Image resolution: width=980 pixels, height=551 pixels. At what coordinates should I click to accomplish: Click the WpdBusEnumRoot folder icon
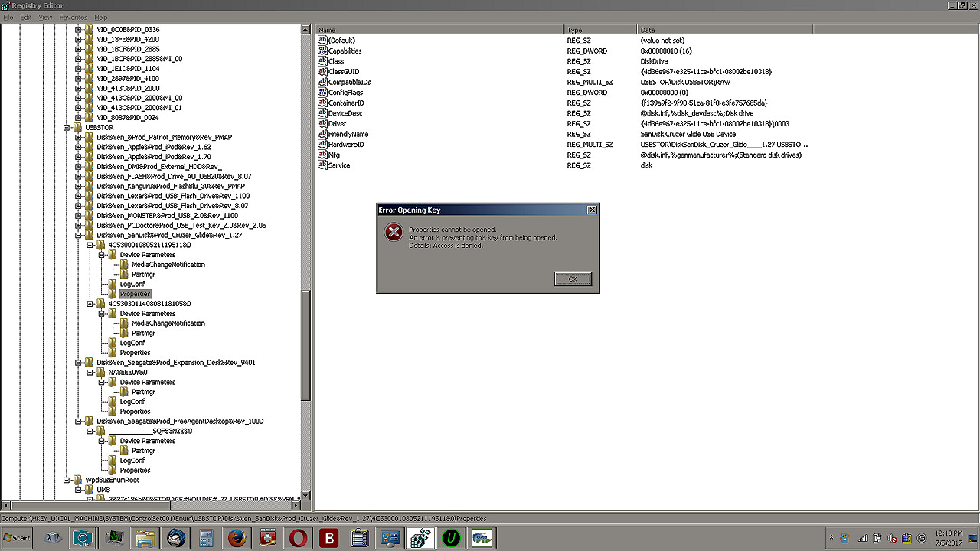(79, 480)
